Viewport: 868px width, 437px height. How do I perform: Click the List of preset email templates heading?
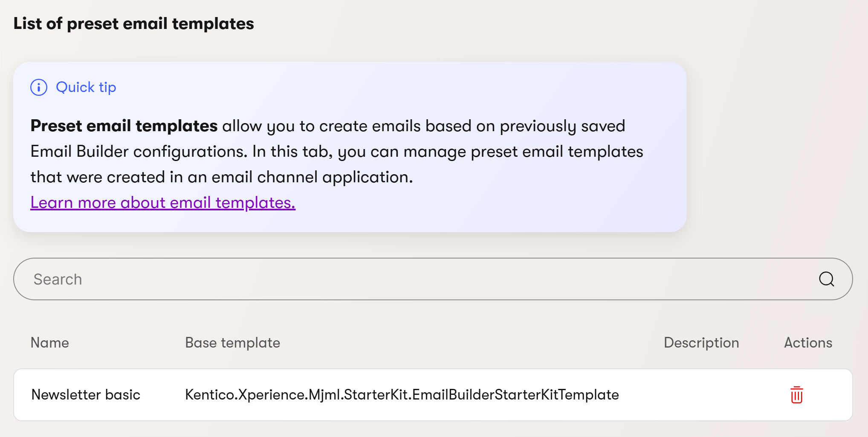133,24
